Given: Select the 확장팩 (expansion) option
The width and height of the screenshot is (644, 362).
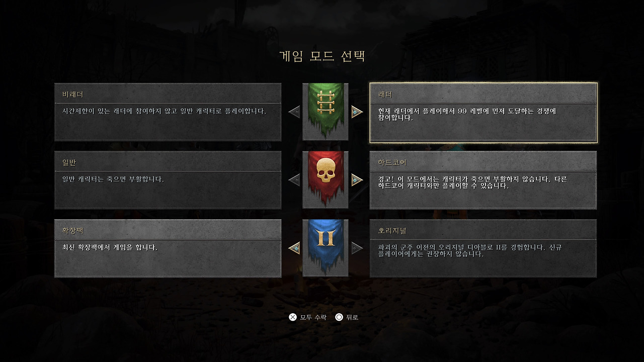Looking at the screenshot, I should pos(168,248).
